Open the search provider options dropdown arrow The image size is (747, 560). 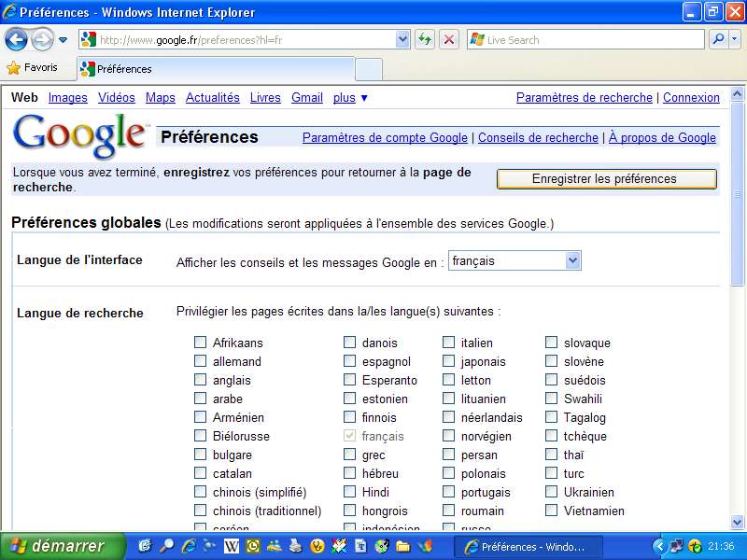pyautogui.click(x=735, y=39)
